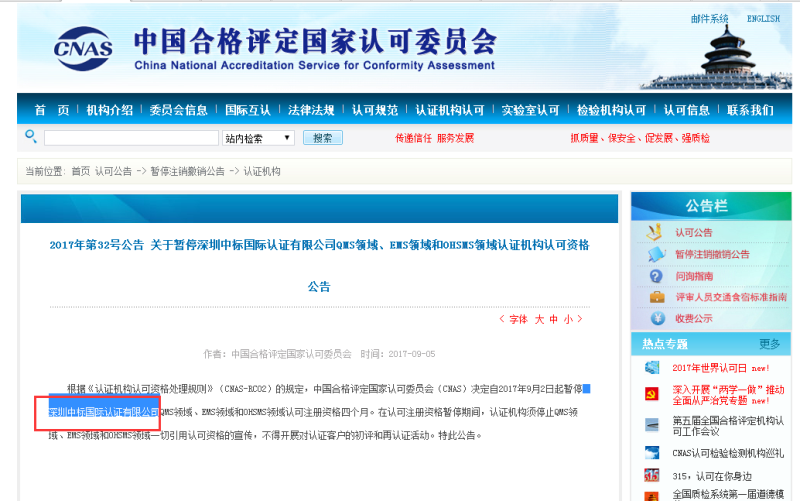The width and height of the screenshot is (800, 501).
Task: Click the briefcase icon for 评审人员交通食宿标准指南
Action: click(656, 297)
